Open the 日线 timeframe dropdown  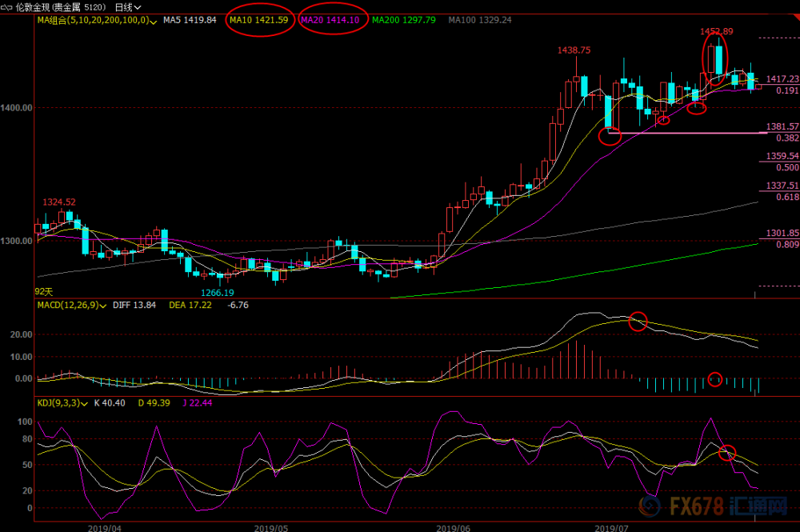point(127,7)
